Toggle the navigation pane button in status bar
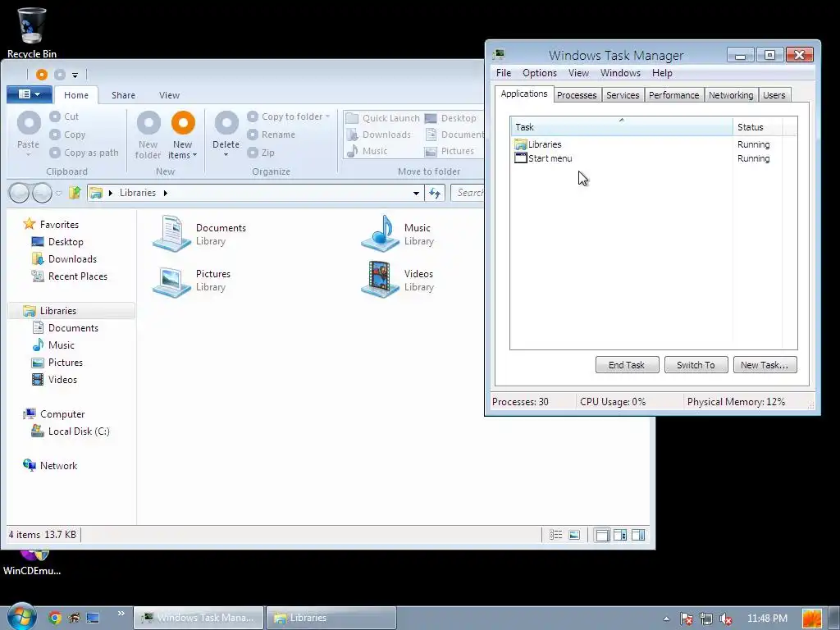 coord(602,535)
